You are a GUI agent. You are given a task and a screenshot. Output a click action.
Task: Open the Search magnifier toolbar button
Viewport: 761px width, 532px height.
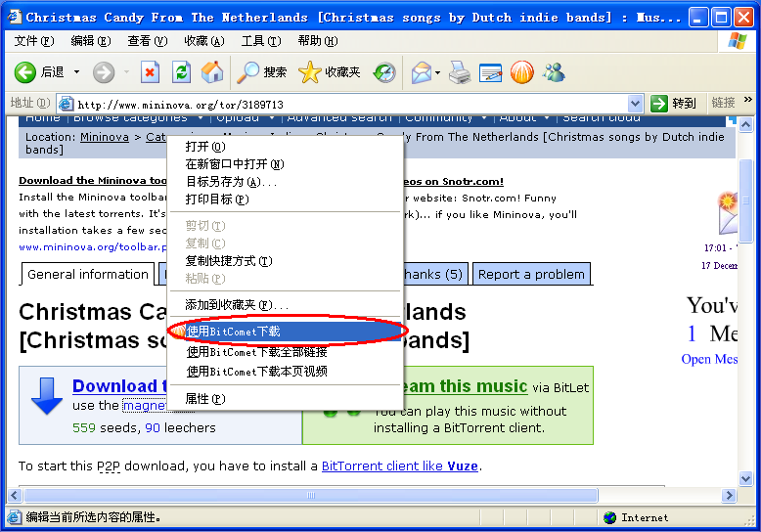click(x=261, y=72)
